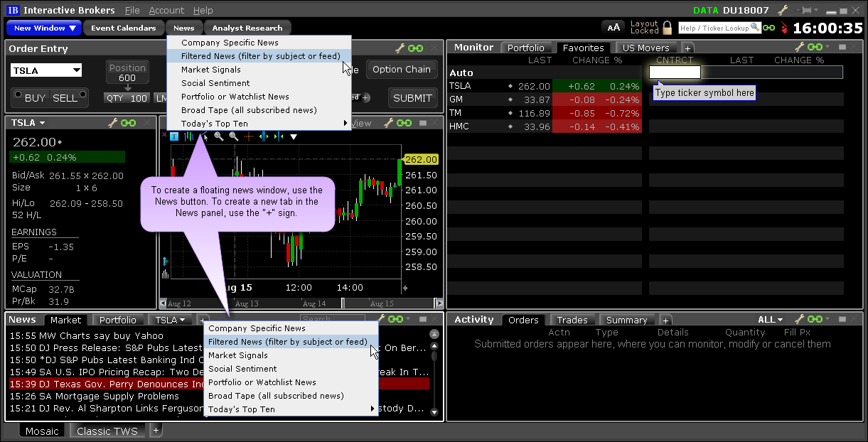Select Broad Tape in the News panel menu
The height and width of the screenshot is (442, 868).
pyautogui.click(x=290, y=396)
